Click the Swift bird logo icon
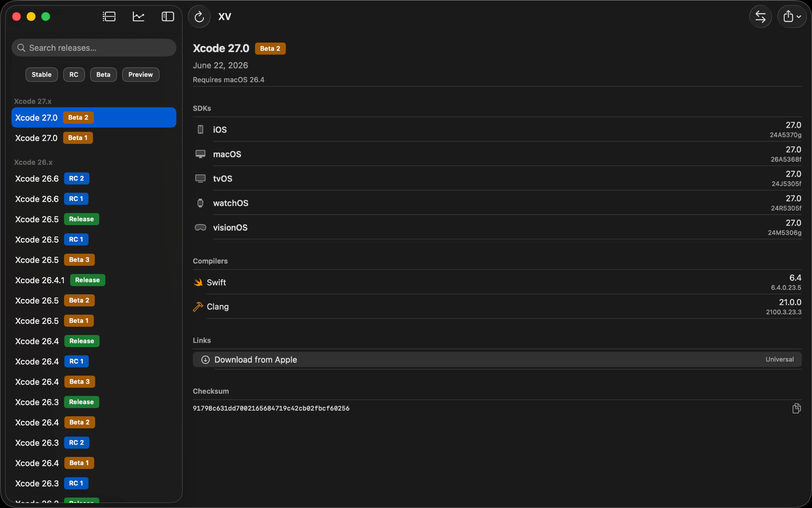 coord(198,282)
